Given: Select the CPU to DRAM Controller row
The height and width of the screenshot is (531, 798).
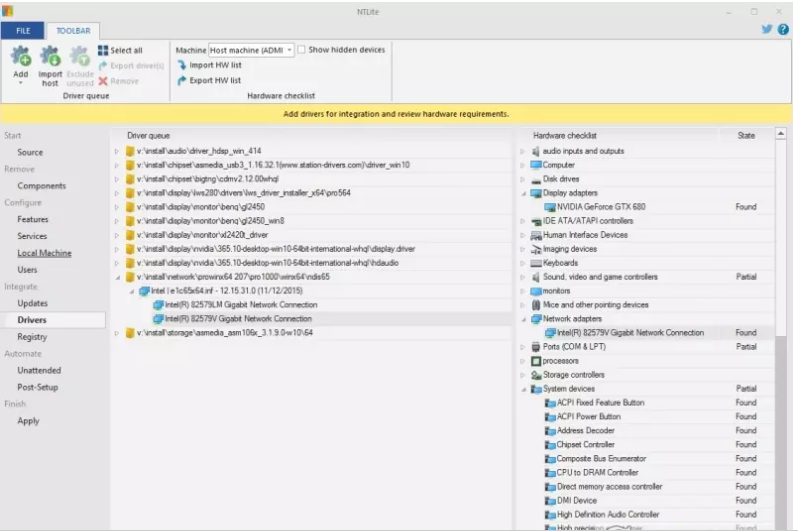Looking at the screenshot, I should [x=645, y=473].
